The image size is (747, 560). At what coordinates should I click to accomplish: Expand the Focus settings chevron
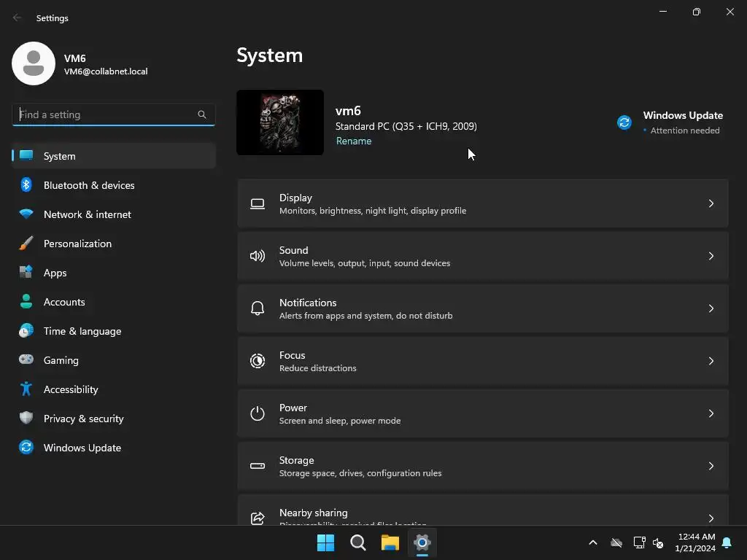[x=711, y=361]
